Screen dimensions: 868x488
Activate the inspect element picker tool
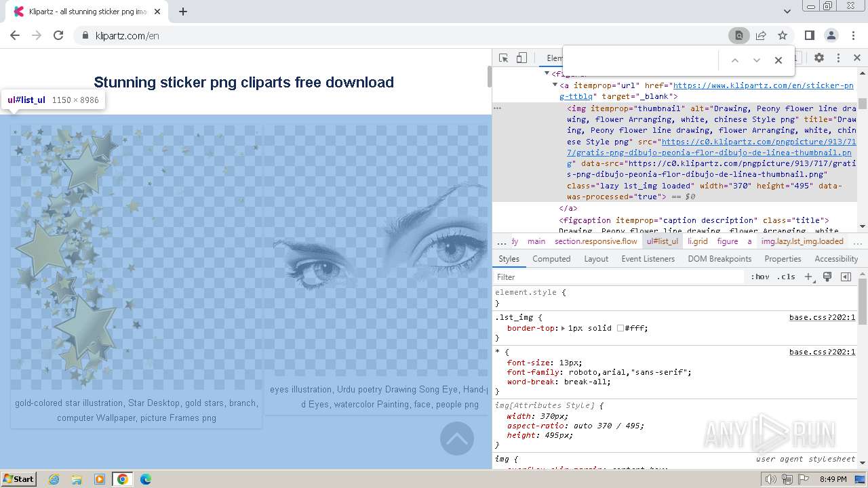coord(503,58)
